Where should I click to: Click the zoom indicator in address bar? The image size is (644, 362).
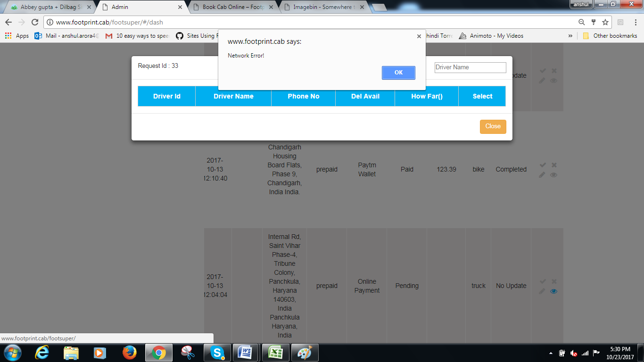[582, 22]
